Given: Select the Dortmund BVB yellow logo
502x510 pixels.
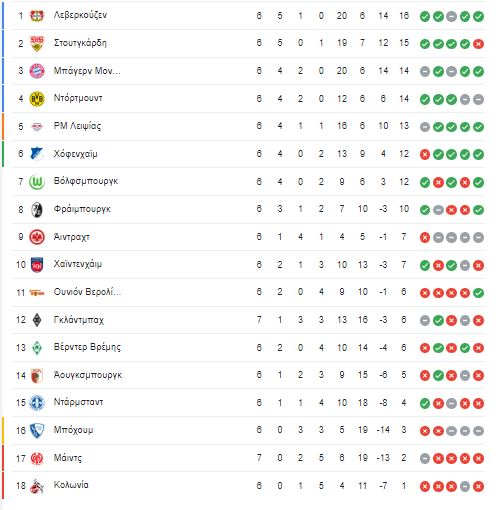Looking at the screenshot, I should click(x=37, y=99).
